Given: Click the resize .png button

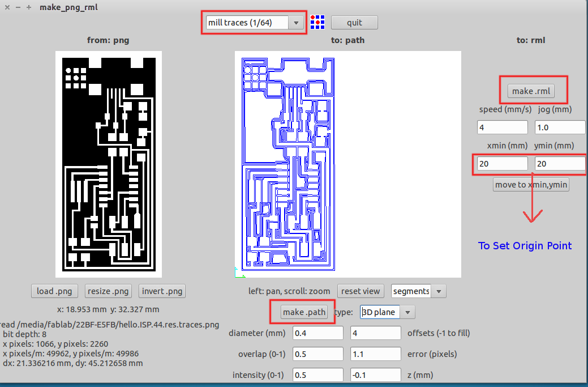Looking at the screenshot, I should coord(108,291).
